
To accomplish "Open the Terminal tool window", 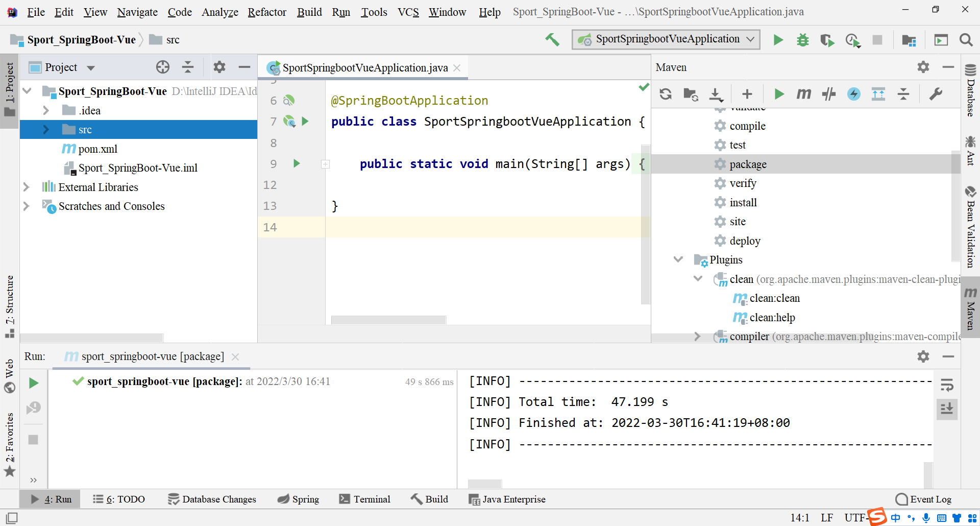I will tap(365, 499).
